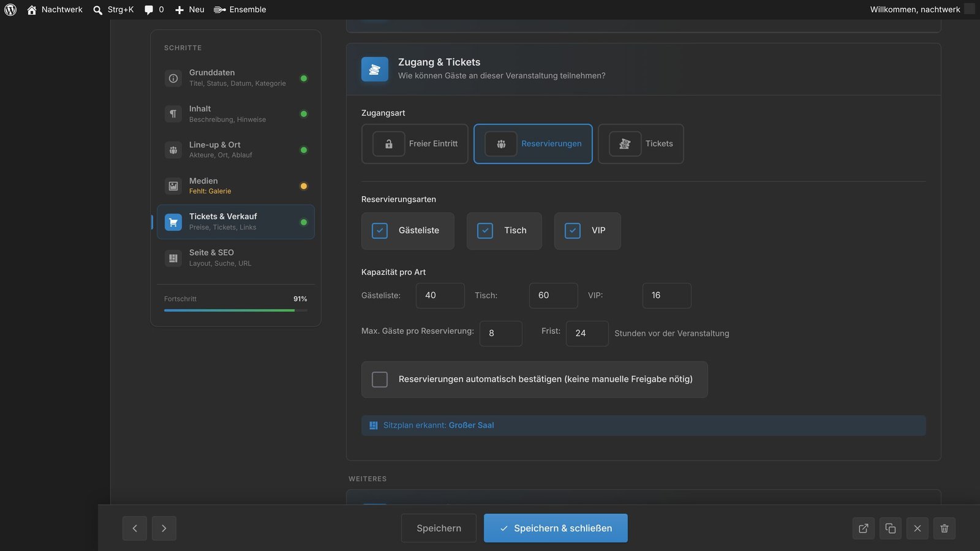
Task: Go to previous step arrow
Action: pyautogui.click(x=135, y=528)
